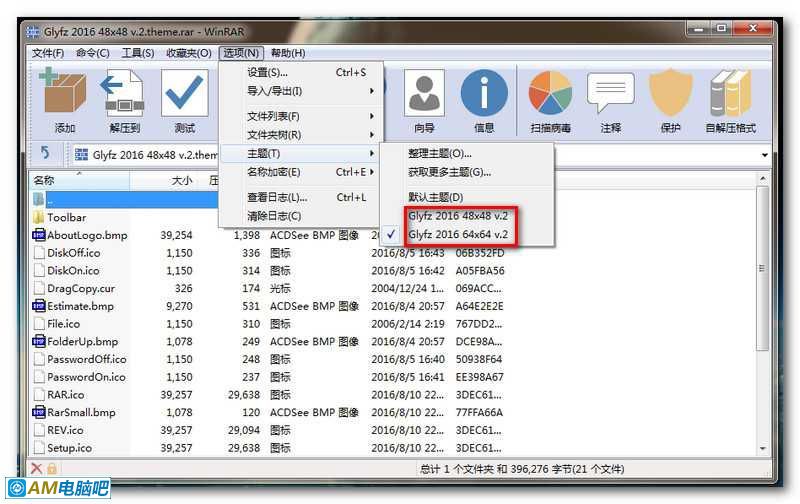Click the Toolbar folder icon
The width and height of the screenshot is (800, 504).
(38, 217)
